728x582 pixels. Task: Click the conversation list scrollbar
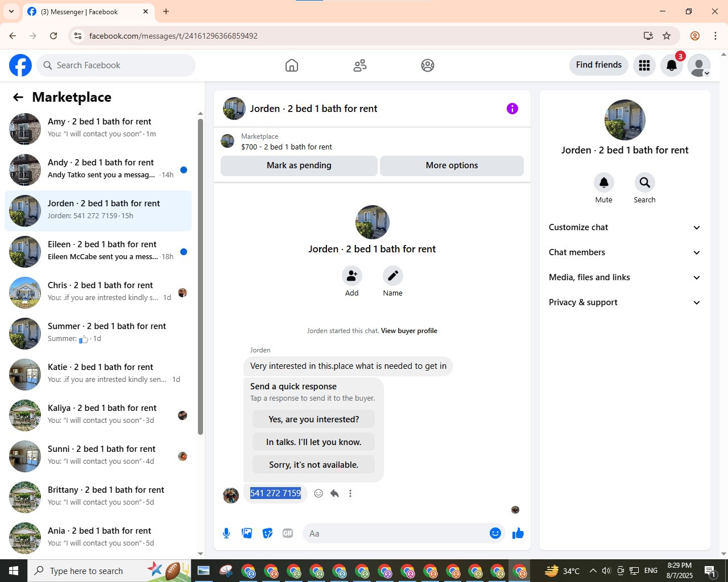(200, 277)
